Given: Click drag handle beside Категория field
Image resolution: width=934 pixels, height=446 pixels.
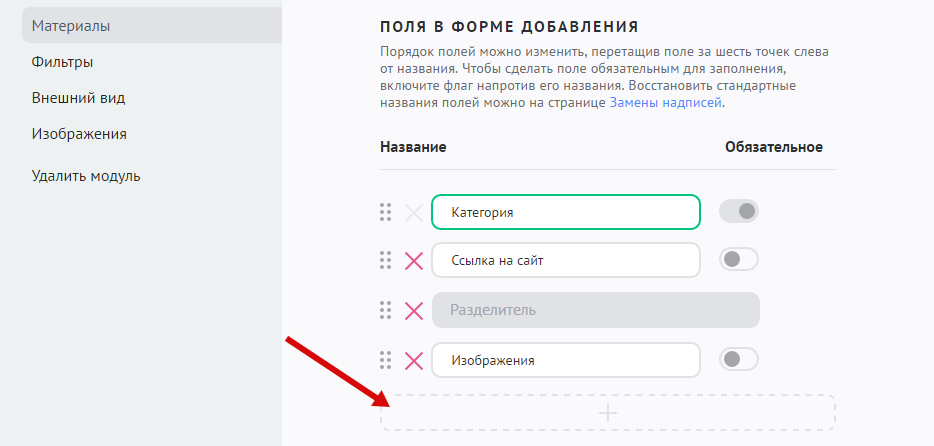Looking at the screenshot, I should coord(385,212).
